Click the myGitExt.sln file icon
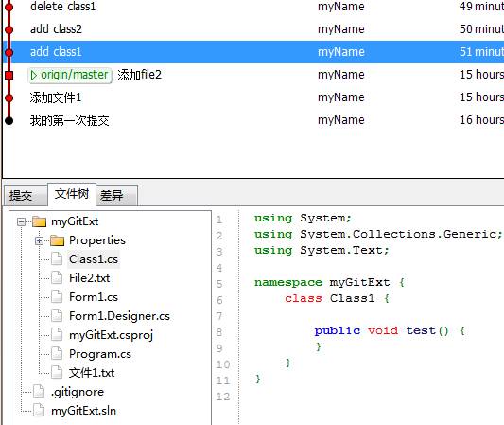The width and height of the screenshot is (504, 425). coord(39,411)
